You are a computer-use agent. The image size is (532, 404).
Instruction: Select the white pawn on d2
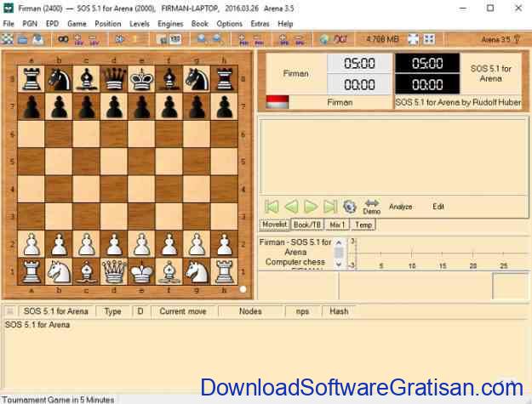coord(114,244)
